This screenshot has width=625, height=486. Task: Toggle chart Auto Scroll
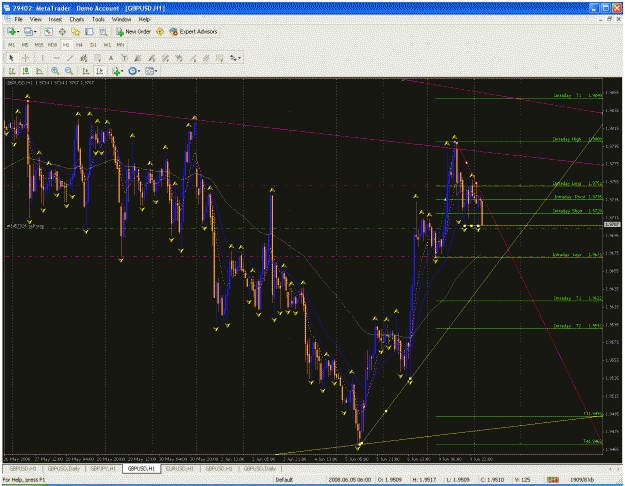click(x=86, y=71)
